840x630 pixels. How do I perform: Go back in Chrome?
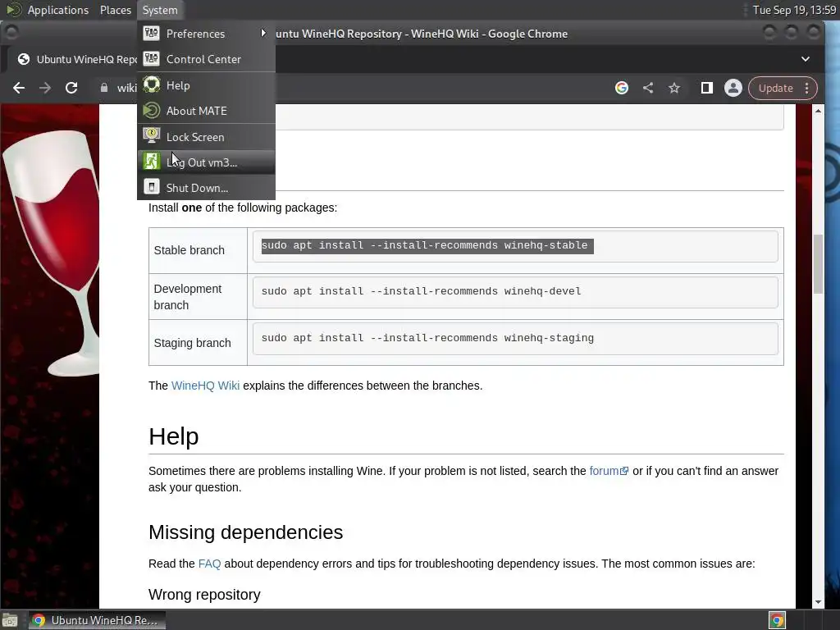(19, 88)
